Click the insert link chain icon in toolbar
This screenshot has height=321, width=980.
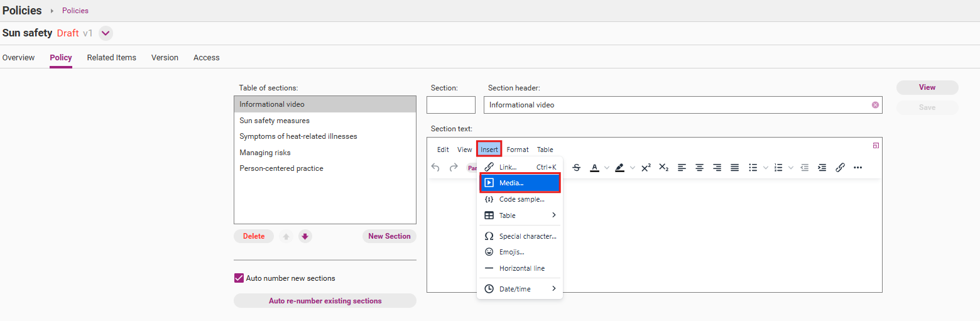click(x=840, y=168)
